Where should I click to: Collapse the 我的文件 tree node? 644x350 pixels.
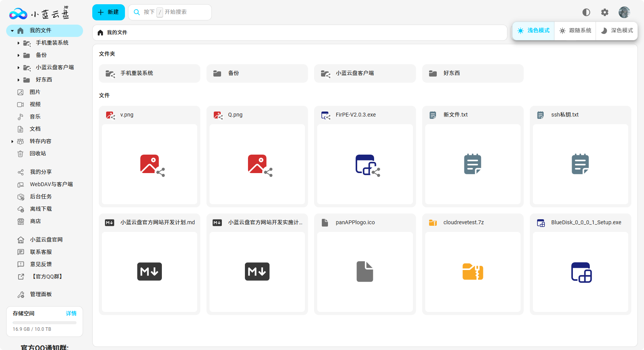click(12, 31)
